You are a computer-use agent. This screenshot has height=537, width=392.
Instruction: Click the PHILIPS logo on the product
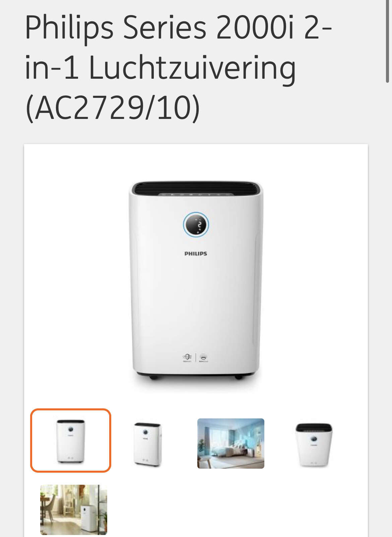(x=196, y=254)
